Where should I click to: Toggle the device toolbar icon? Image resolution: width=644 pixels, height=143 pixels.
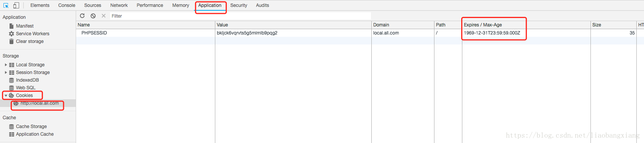16,5
